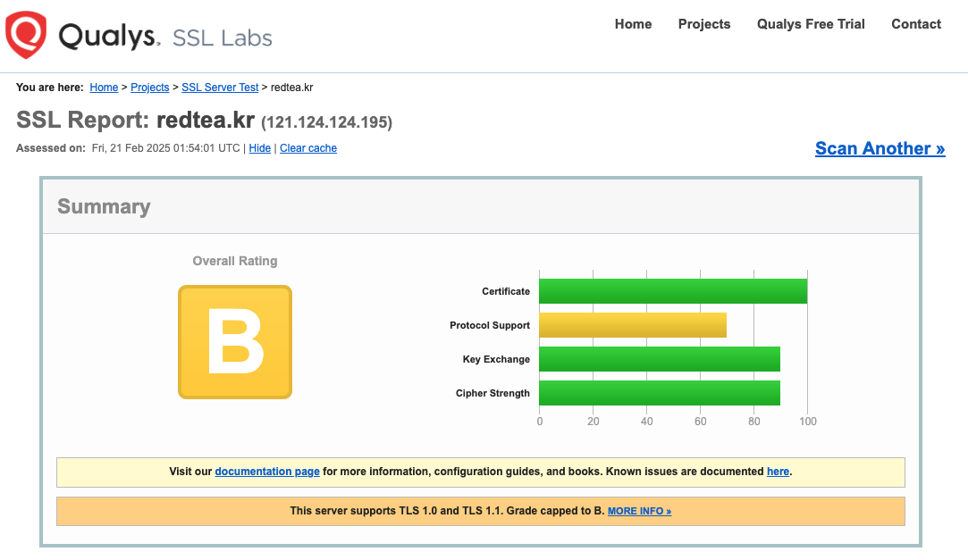Click the Qualys SSL Labs wordmark
This screenshot has height=560, width=968.
(x=165, y=38)
